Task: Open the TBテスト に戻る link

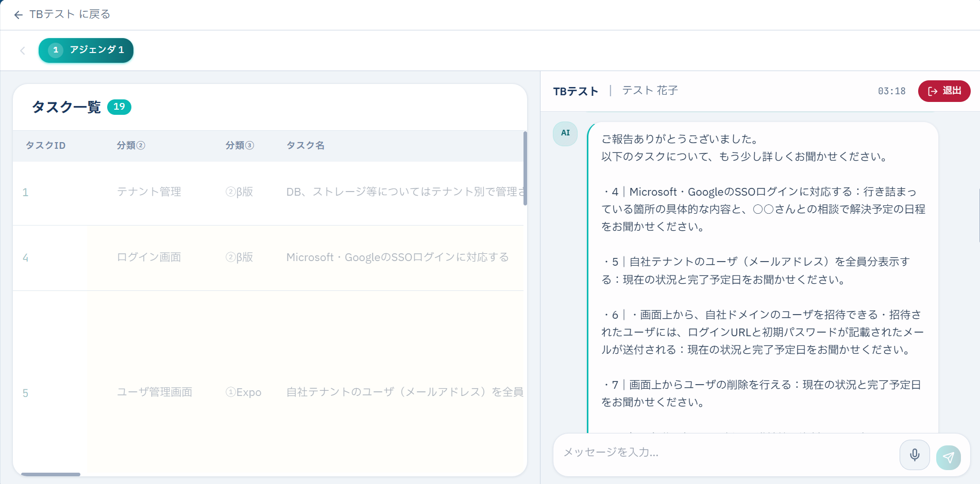Action: point(70,14)
